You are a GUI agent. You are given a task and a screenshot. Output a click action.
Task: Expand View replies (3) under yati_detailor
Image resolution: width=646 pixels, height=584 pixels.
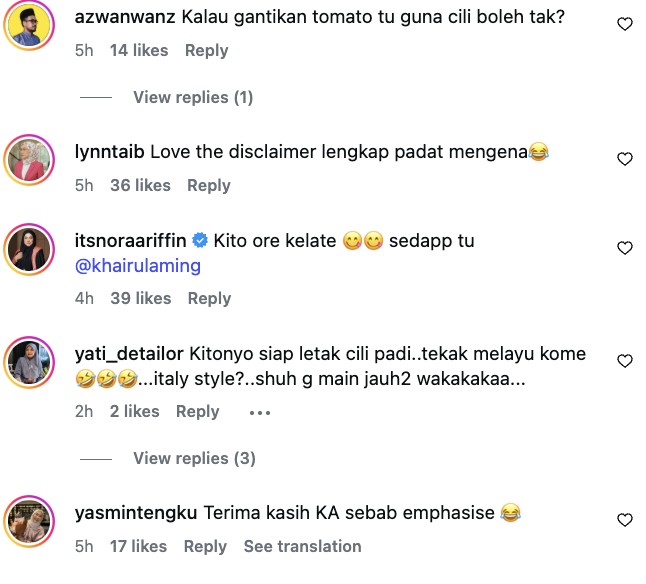click(x=193, y=458)
